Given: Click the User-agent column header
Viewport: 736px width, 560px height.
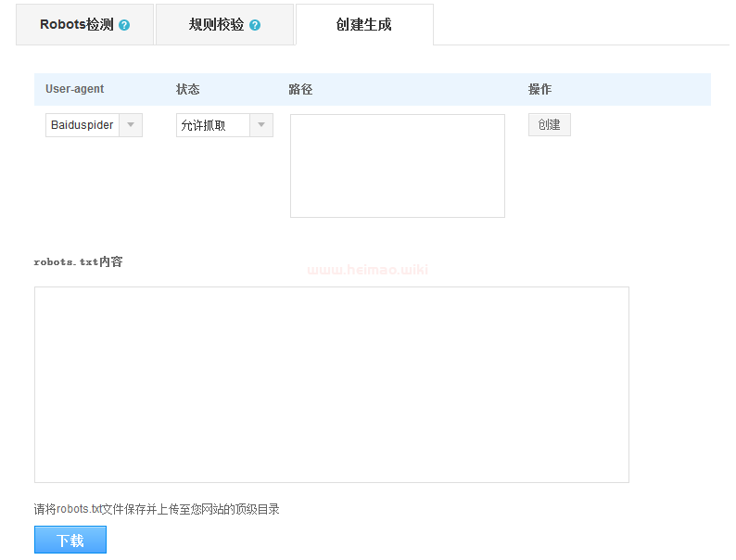Looking at the screenshot, I should coord(75,89).
